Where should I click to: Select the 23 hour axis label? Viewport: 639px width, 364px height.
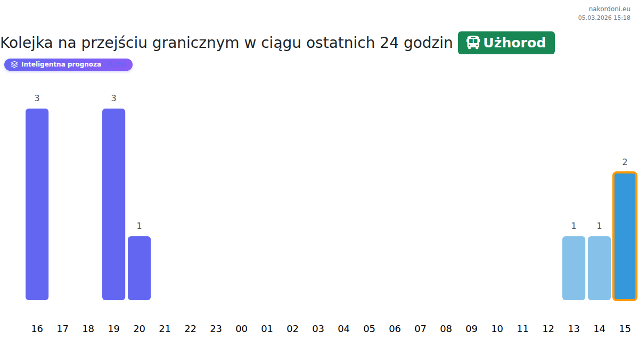(216, 329)
